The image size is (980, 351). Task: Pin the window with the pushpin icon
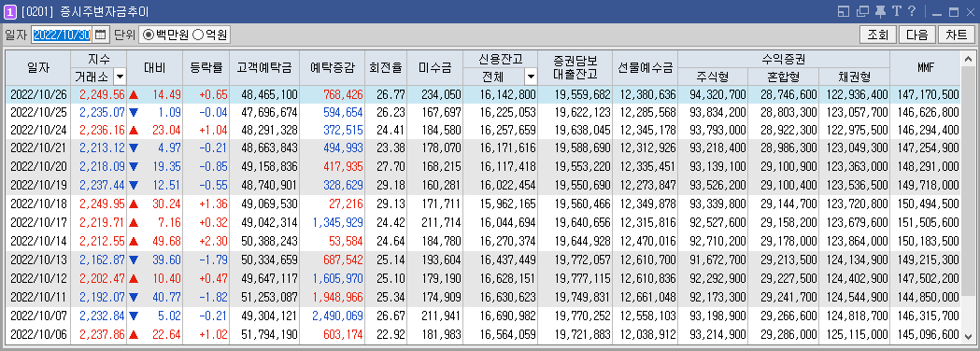coord(880,11)
